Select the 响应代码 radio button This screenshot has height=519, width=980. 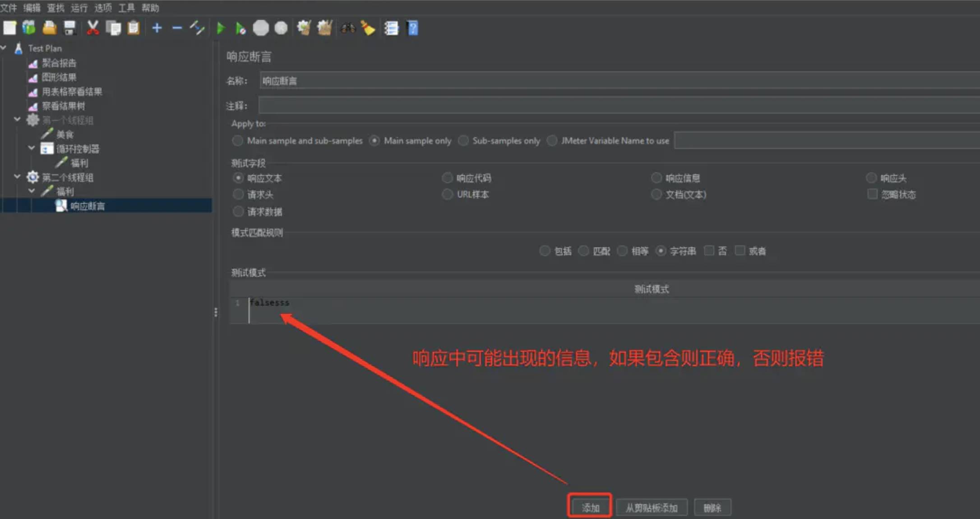tap(447, 178)
